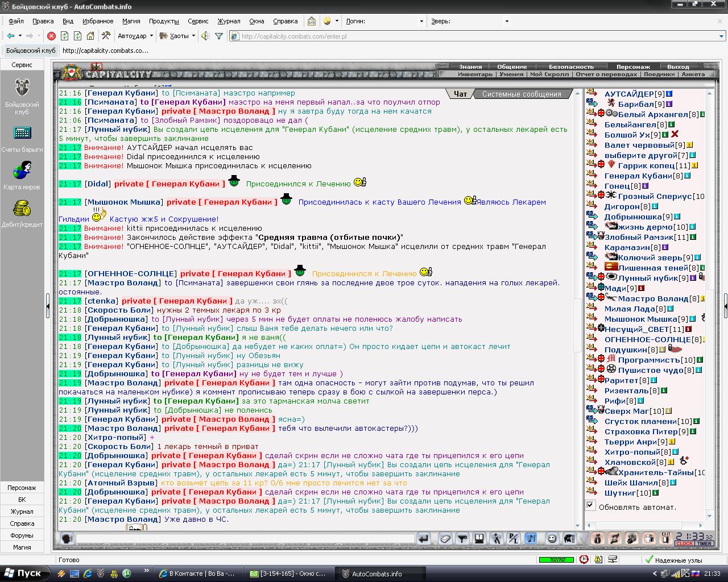This screenshot has width=728, height=582.
Task: Click the home page icon in toolbar
Action: pyautogui.click(x=90, y=36)
